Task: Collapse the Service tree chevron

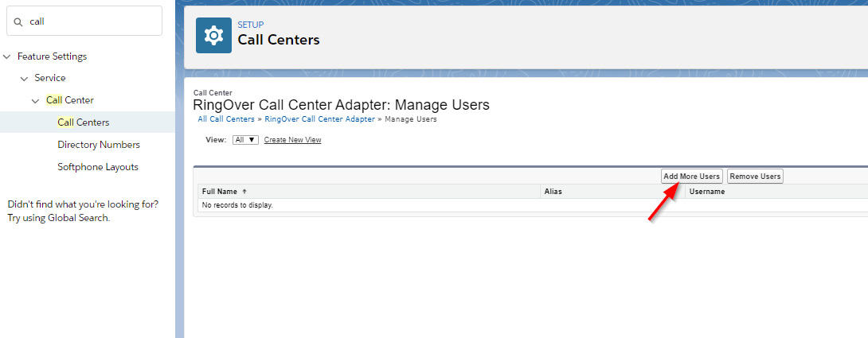Action: click(24, 79)
